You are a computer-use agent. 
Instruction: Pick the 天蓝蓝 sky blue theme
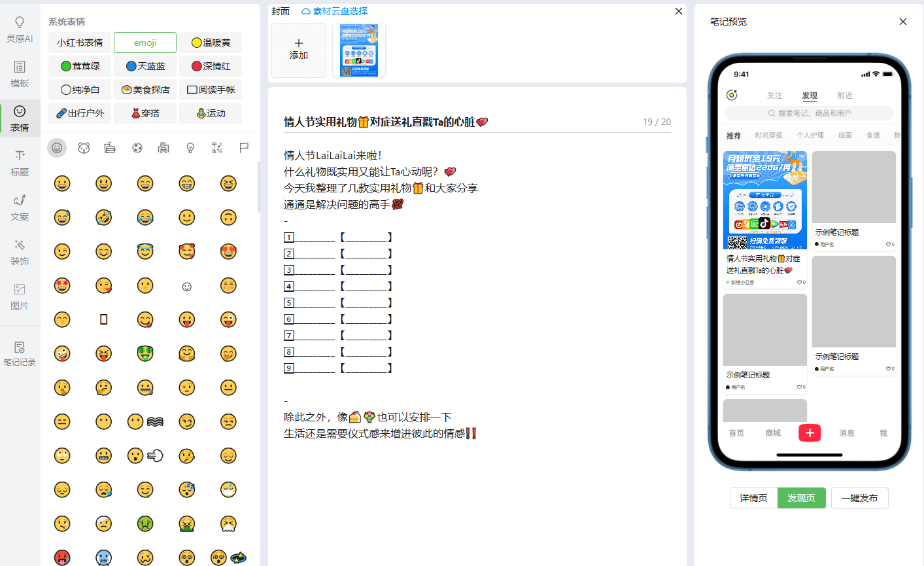pyautogui.click(x=145, y=66)
